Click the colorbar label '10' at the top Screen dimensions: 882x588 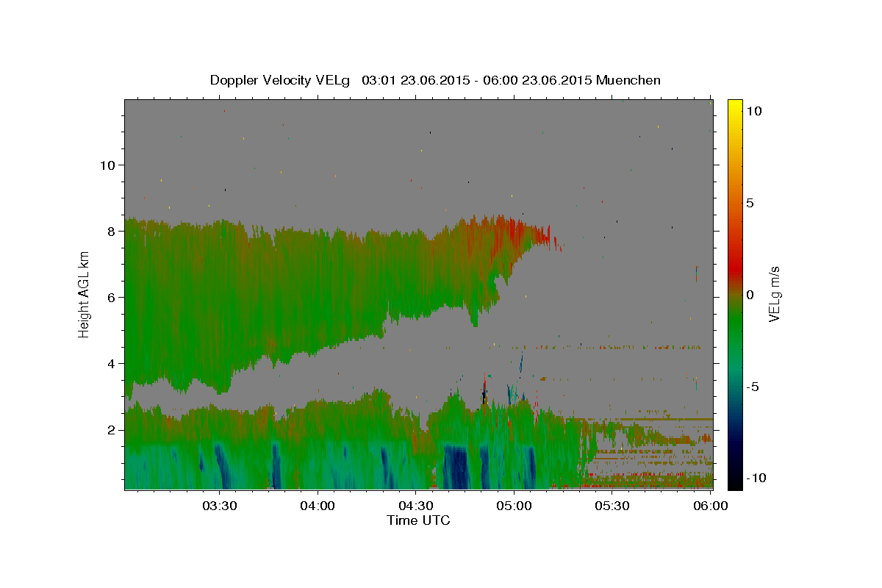754,110
